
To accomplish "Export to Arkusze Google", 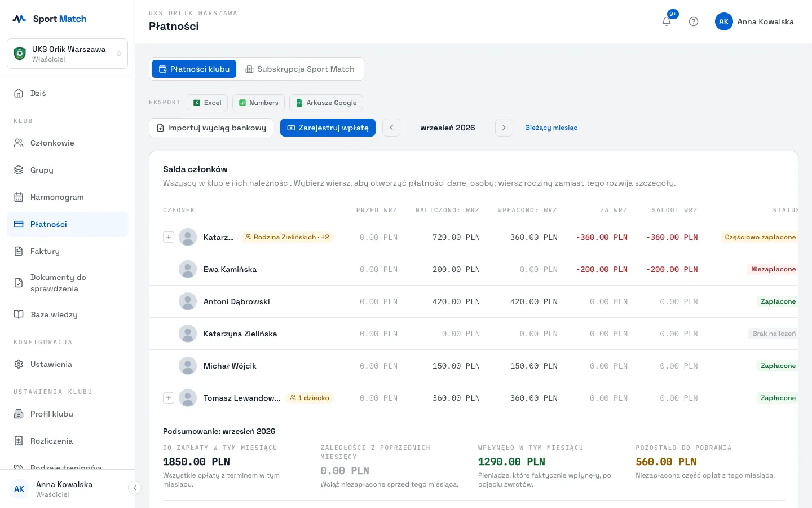I will (326, 103).
